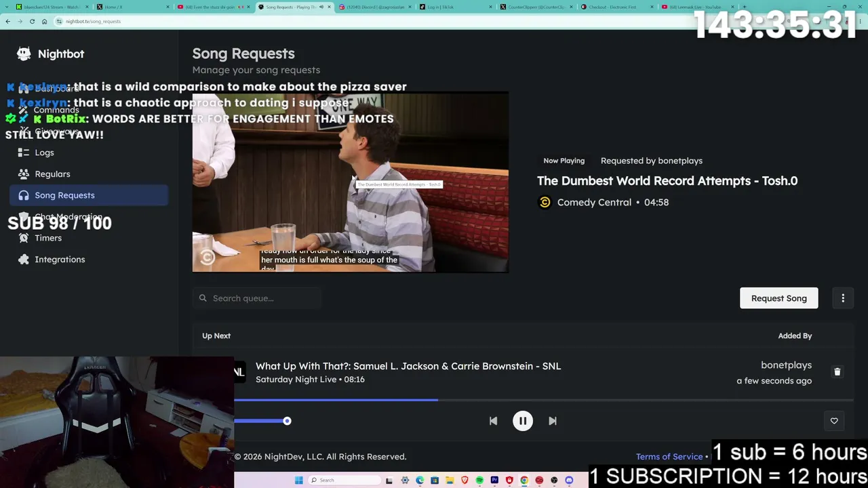Image resolution: width=868 pixels, height=488 pixels.
Task: Click the search magnifier icon in queue search
Action: [x=203, y=298]
